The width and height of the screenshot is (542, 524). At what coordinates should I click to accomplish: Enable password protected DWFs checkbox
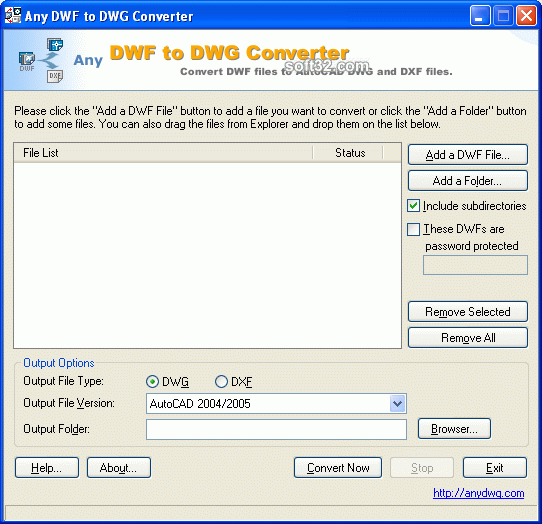413,229
